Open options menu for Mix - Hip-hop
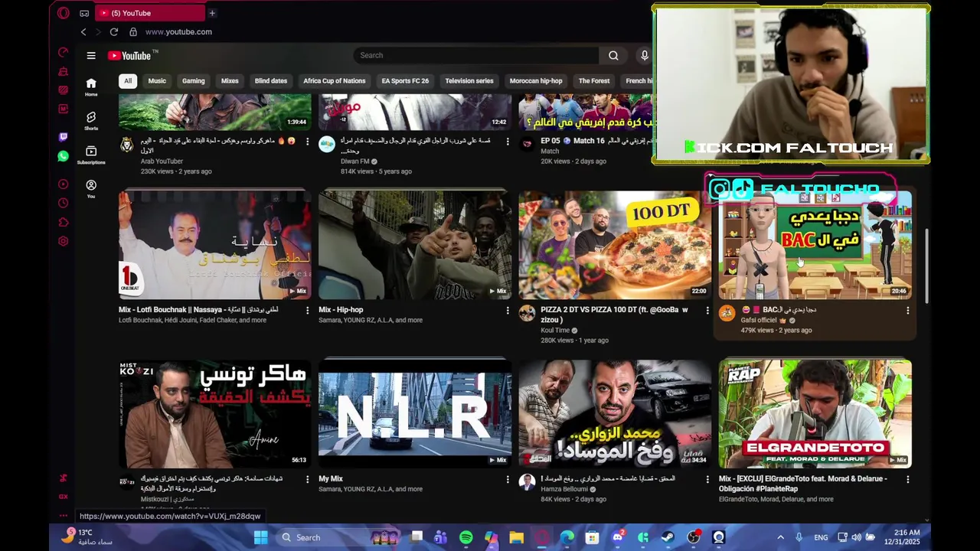Image resolution: width=980 pixels, height=551 pixels. [x=507, y=311]
